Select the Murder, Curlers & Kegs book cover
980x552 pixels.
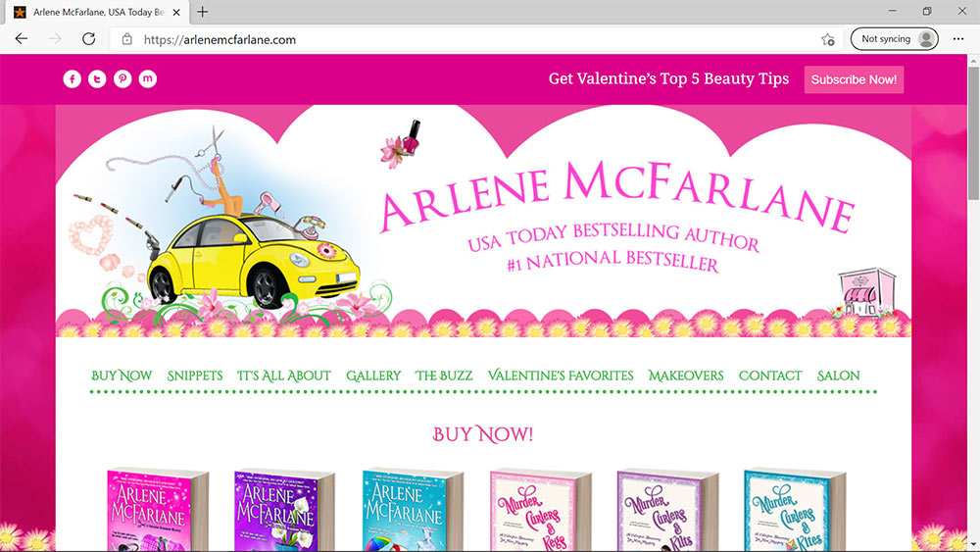[540, 510]
